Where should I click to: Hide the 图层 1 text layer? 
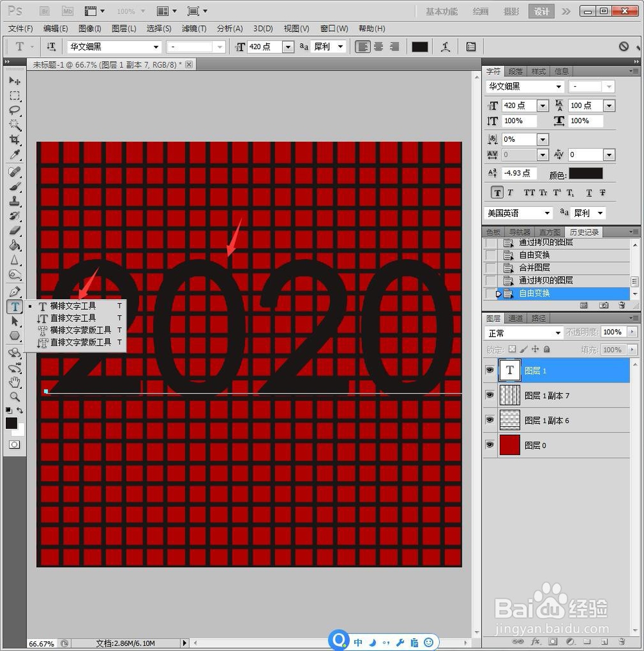(490, 370)
